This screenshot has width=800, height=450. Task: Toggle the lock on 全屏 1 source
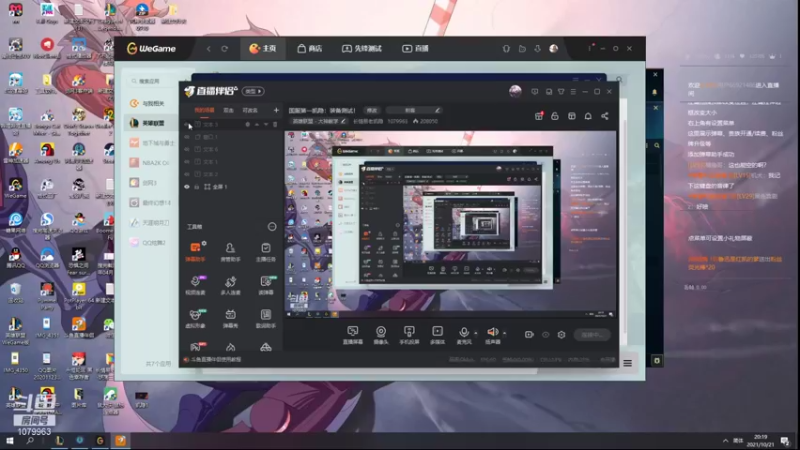click(x=196, y=187)
